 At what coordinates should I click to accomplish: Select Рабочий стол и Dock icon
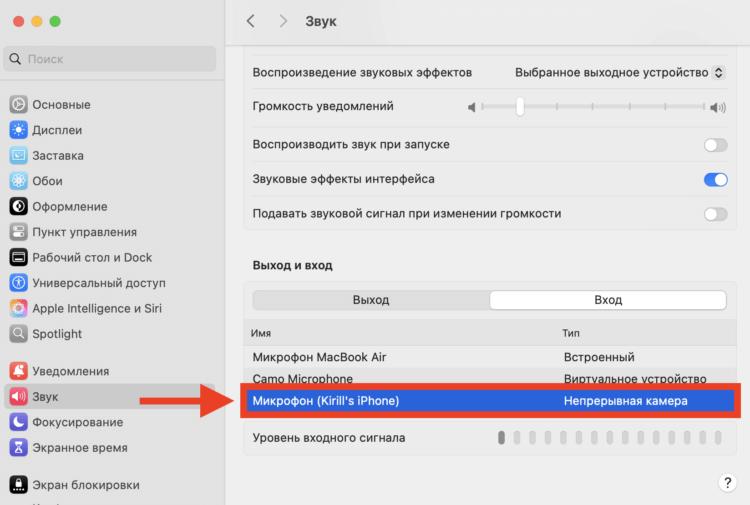[x=18, y=257]
